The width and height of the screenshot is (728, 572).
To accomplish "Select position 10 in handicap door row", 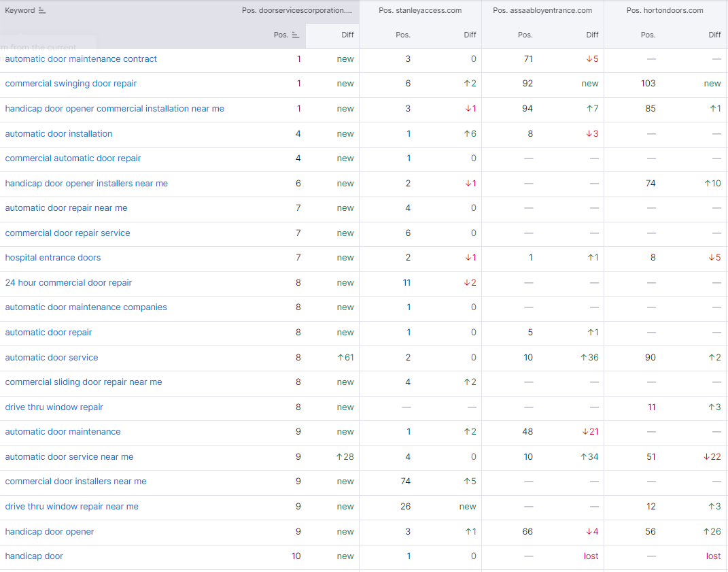I will pyautogui.click(x=296, y=556).
